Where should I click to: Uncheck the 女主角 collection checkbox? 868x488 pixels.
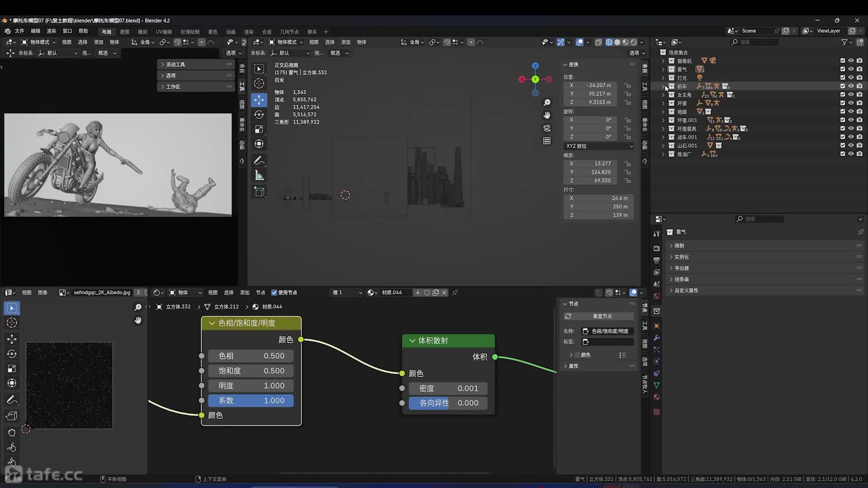click(x=843, y=94)
